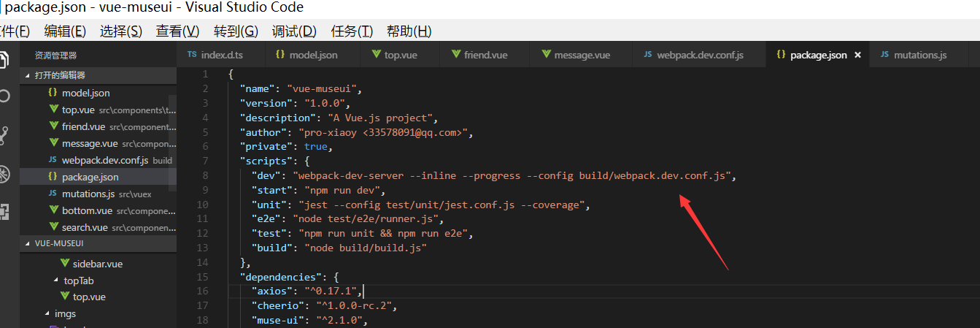The image size is (980, 328).
Task: Switch to the mutations.js editor tab
Action: coord(920,55)
